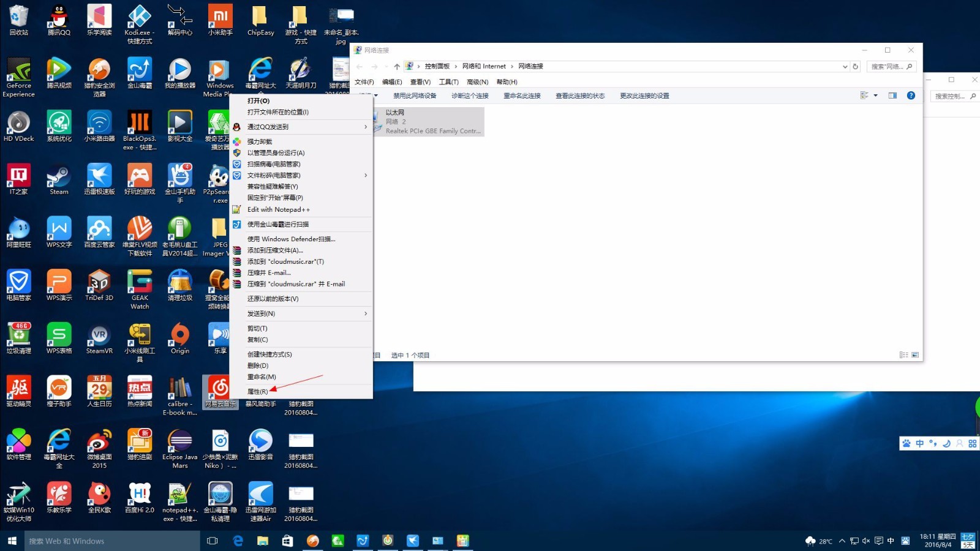Open the Windows Start button
Viewport: 980px width, 551px height.
pyautogui.click(x=12, y=541)
